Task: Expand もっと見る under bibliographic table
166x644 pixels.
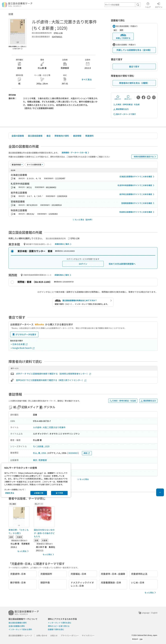Action: click(x=83, y=479)
